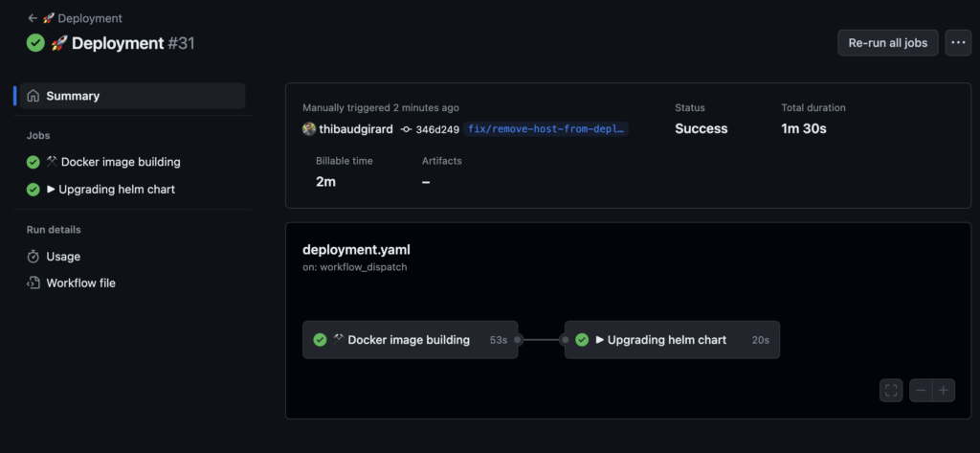Open commit 346d249 link
980x453 pixels.
click(x=437, y=129)
